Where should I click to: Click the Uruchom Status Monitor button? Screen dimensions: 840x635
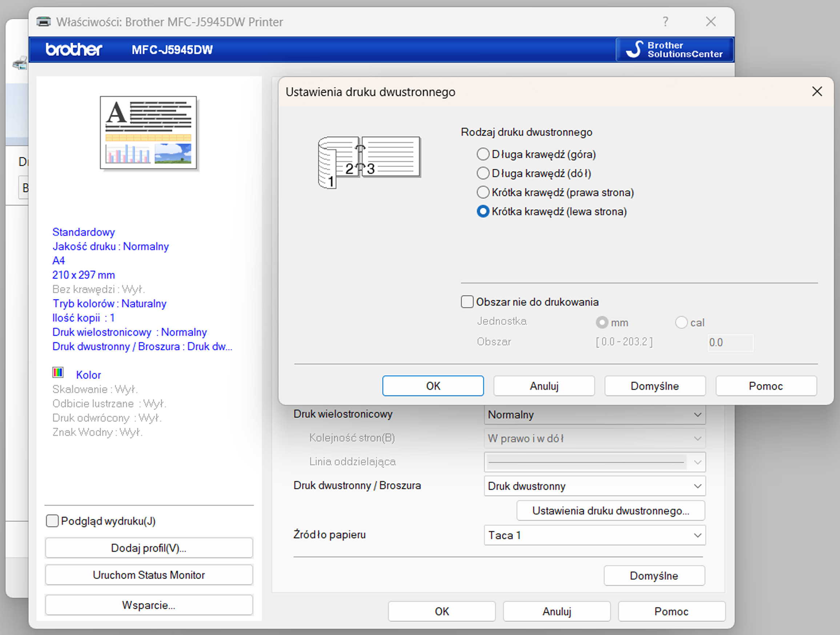tap(149, 575)
